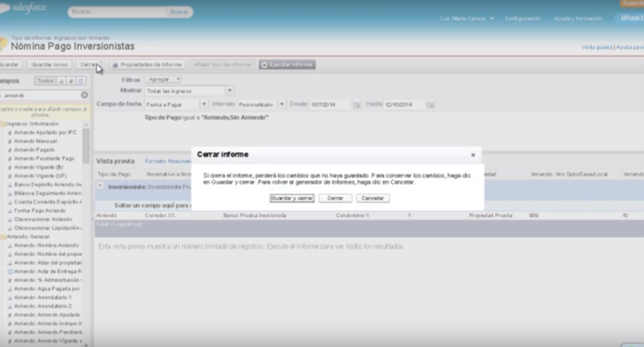
Task: Open the Hasta date calendar picker
Action: [x=430, y=105]
